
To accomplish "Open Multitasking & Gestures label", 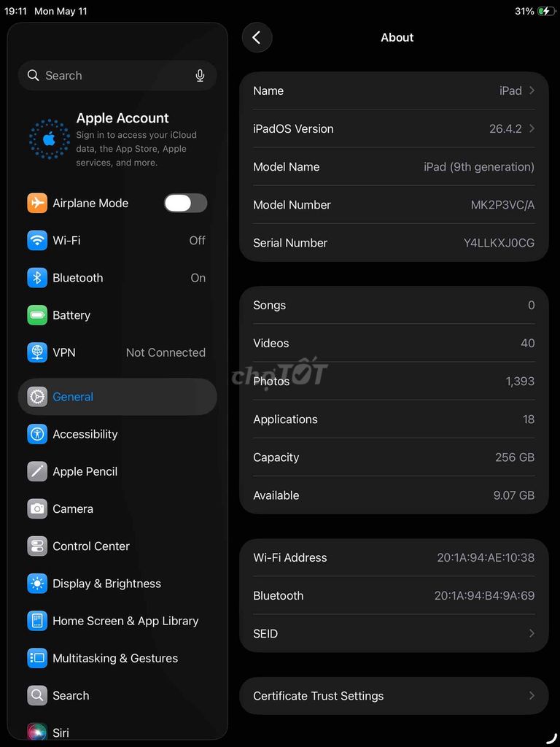I will pyautogui.click(x=115, y=658).
